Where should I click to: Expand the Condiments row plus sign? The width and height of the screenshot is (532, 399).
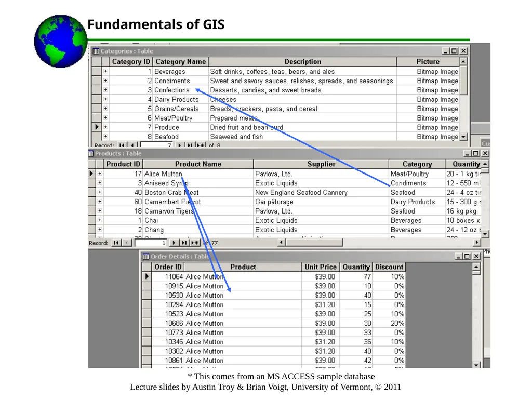tap(105, 81)
